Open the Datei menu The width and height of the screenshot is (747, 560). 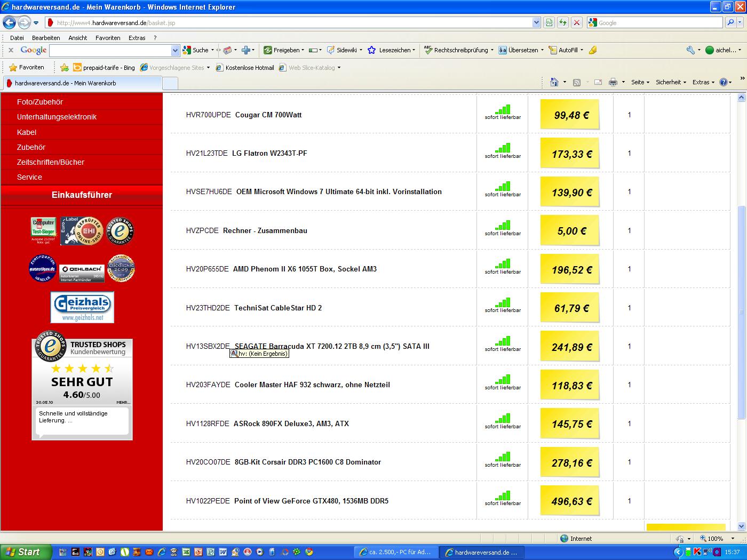tap(17, 38)
